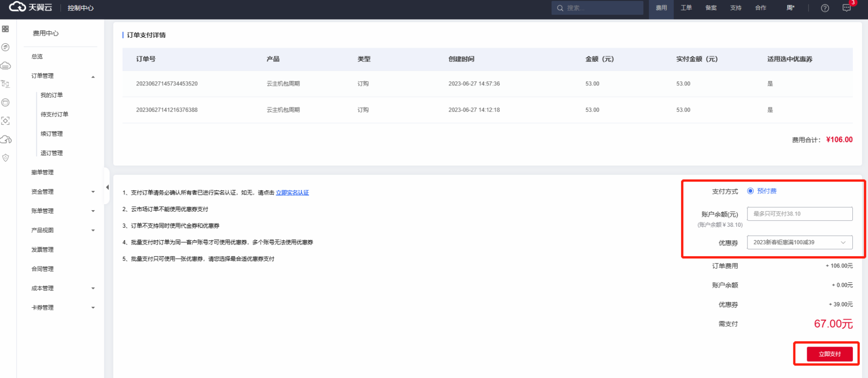Collapse the sidebar with arrow handle
Screen dimensions: 868x378
click(x=107, y=187)
